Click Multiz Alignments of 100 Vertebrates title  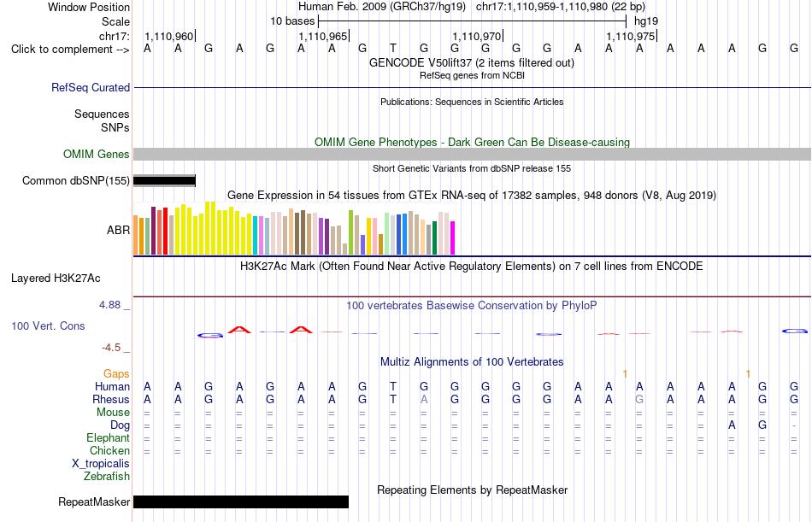click(x=472, y=362)
